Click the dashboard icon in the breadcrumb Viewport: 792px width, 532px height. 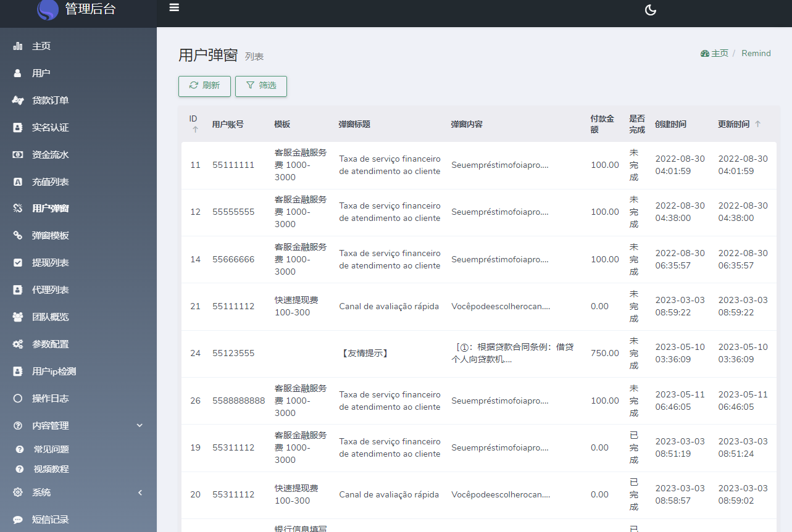(x=705, y=54)
